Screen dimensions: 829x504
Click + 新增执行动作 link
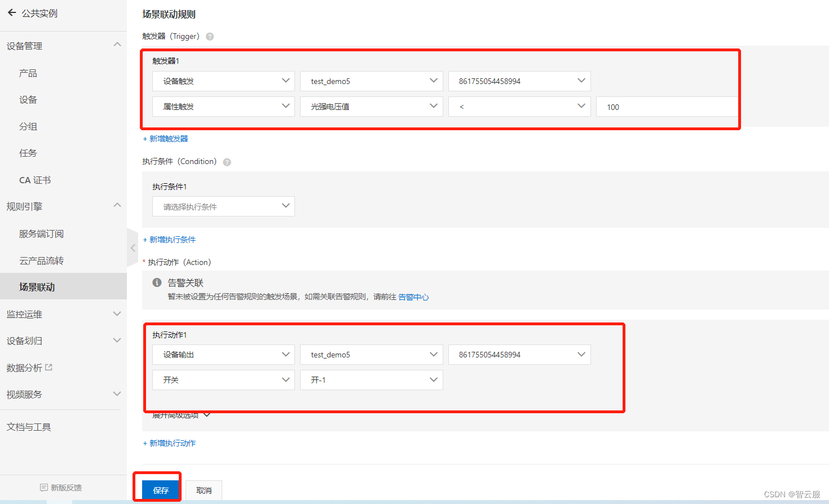[x=169, y=443]
